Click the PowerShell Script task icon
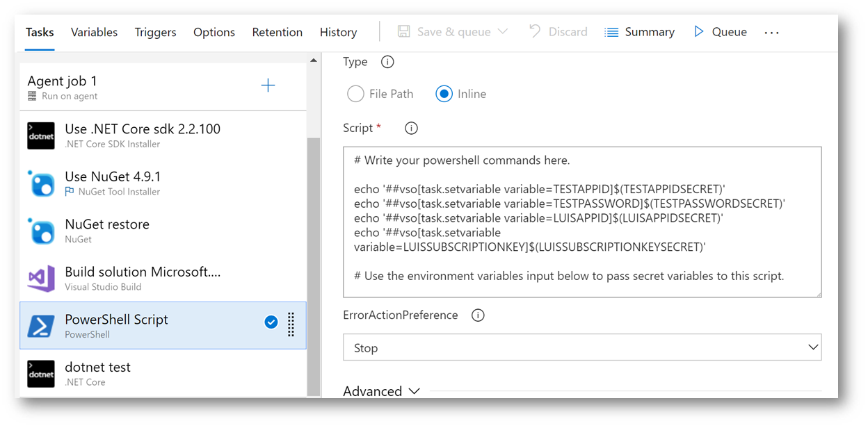 (x=41, y=326)
